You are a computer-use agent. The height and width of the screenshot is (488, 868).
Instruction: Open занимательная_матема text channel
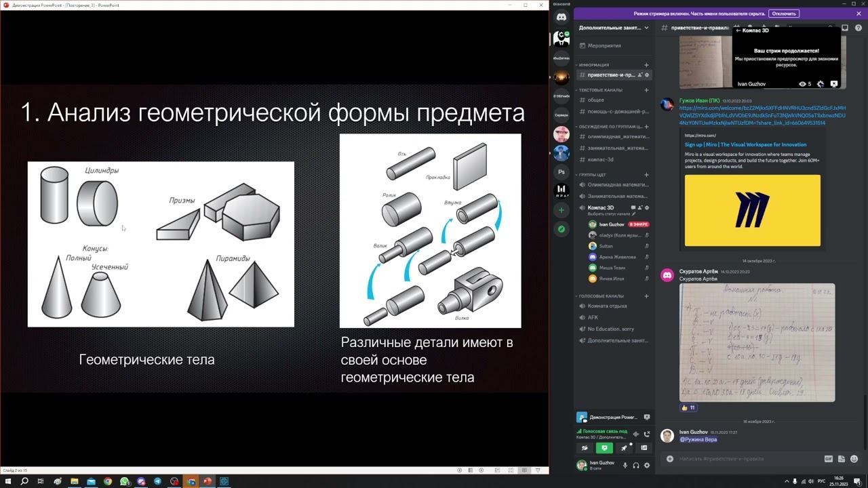614,148
